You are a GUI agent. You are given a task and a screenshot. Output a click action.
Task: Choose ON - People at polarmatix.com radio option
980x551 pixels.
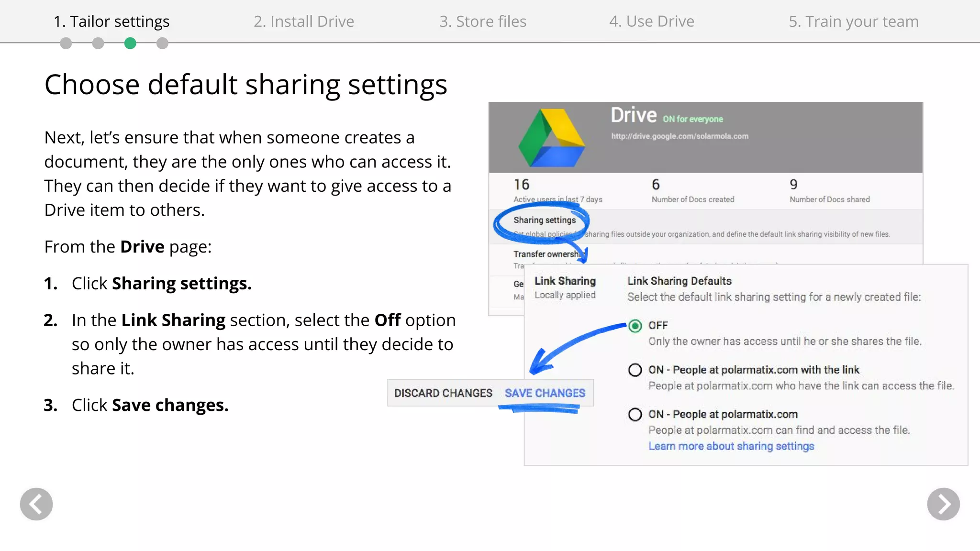(x=635, y=415)
